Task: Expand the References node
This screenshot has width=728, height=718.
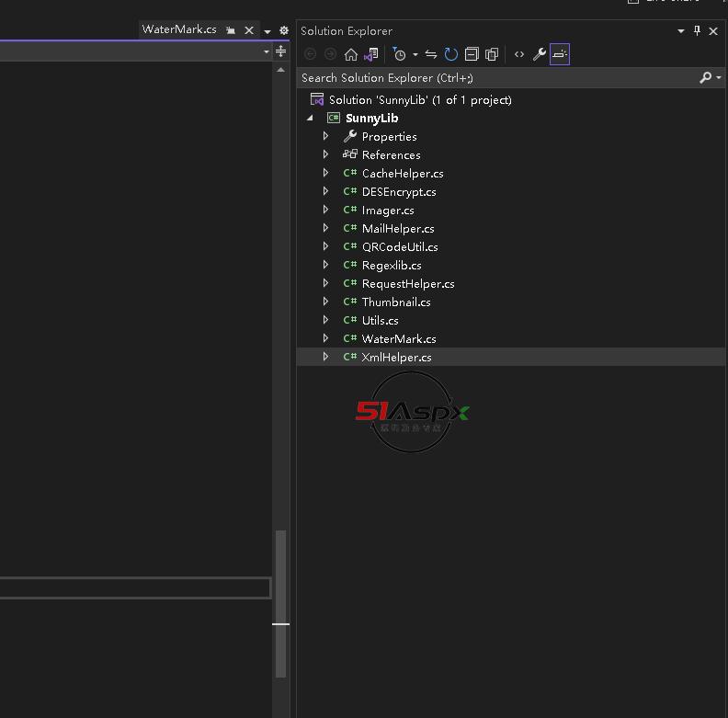Action: point(325,154)
